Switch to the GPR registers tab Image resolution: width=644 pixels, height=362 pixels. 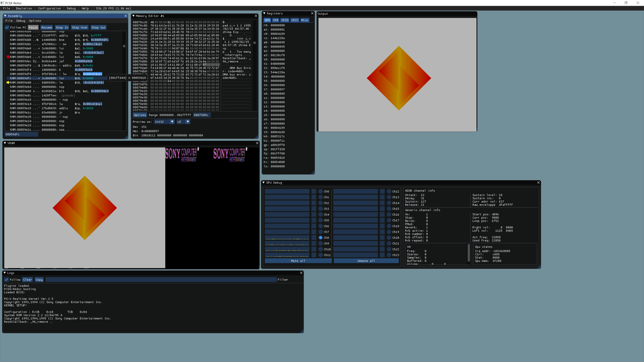coord(267,20)
